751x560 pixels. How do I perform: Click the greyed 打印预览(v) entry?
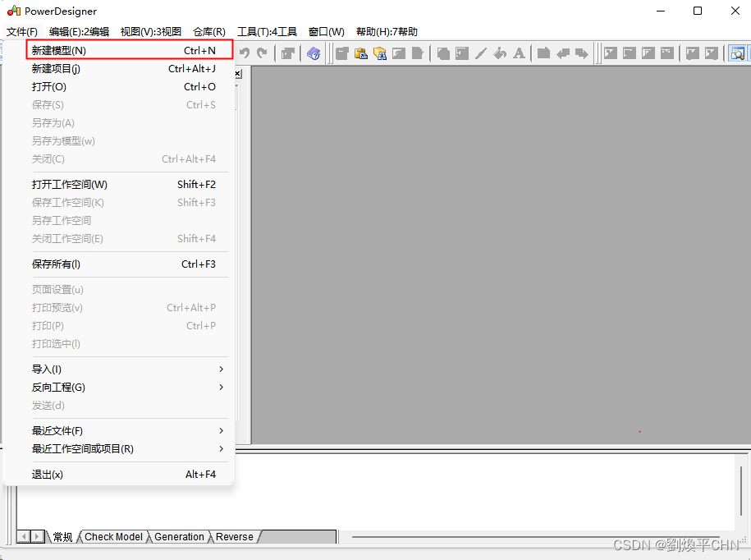[x=124, y=308]
